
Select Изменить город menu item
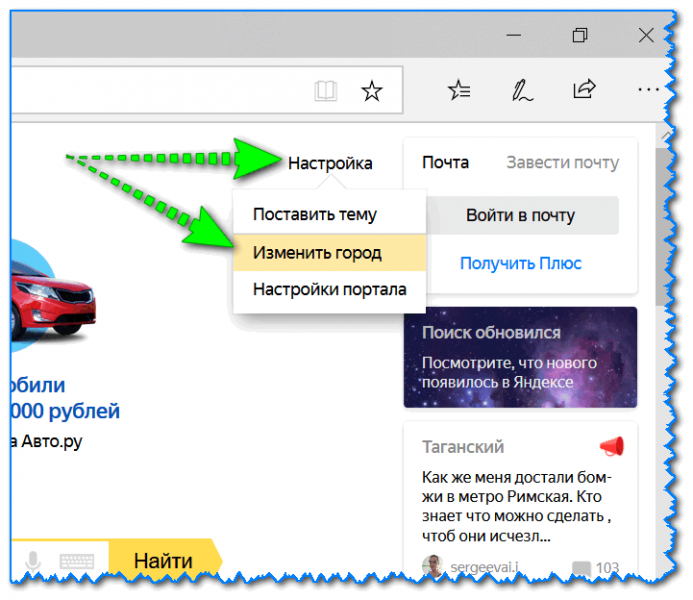[x=329, y=253]
